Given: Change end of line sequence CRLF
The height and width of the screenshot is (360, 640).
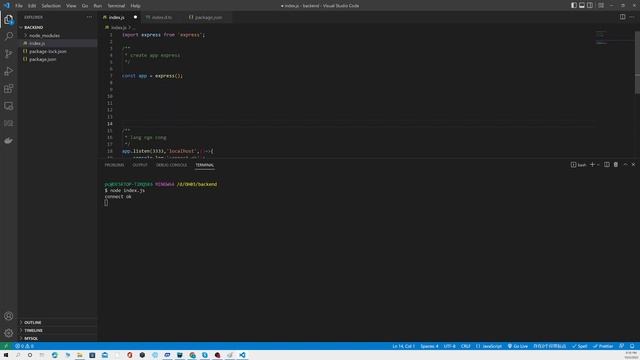Looking at the screenshot, I should (466, 346).
